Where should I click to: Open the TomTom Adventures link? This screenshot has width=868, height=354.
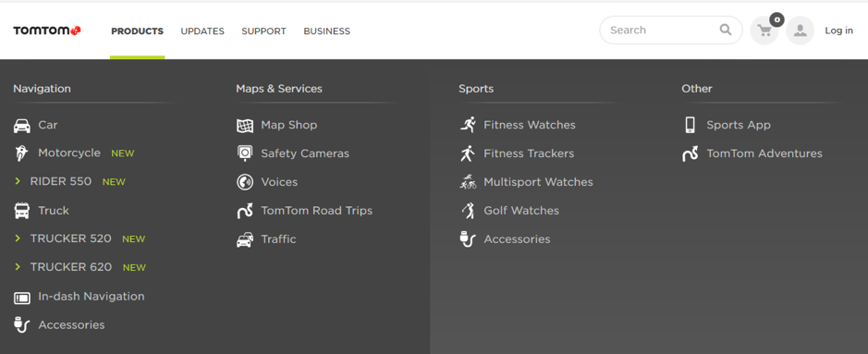tap(764, 153)
